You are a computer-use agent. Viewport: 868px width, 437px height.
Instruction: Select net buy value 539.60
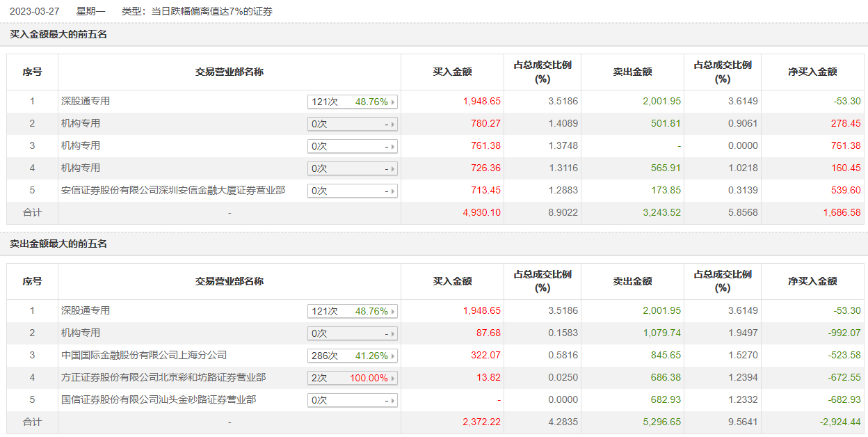(846, 190)
